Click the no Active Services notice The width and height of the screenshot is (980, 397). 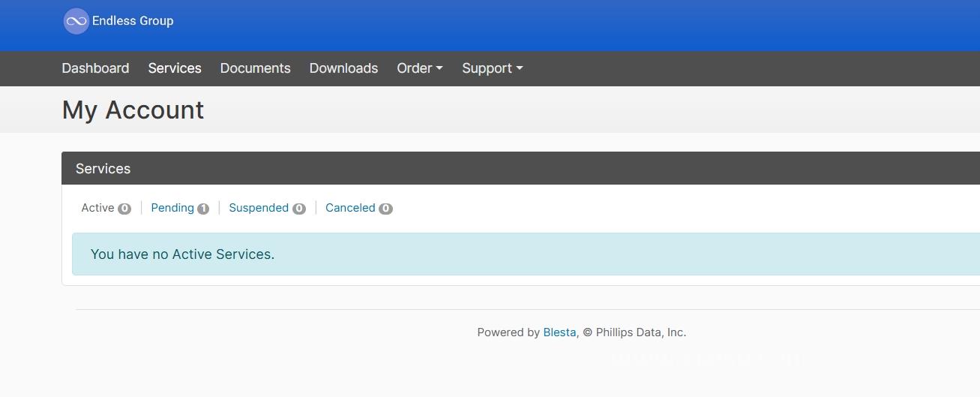(x=526, y=254)
